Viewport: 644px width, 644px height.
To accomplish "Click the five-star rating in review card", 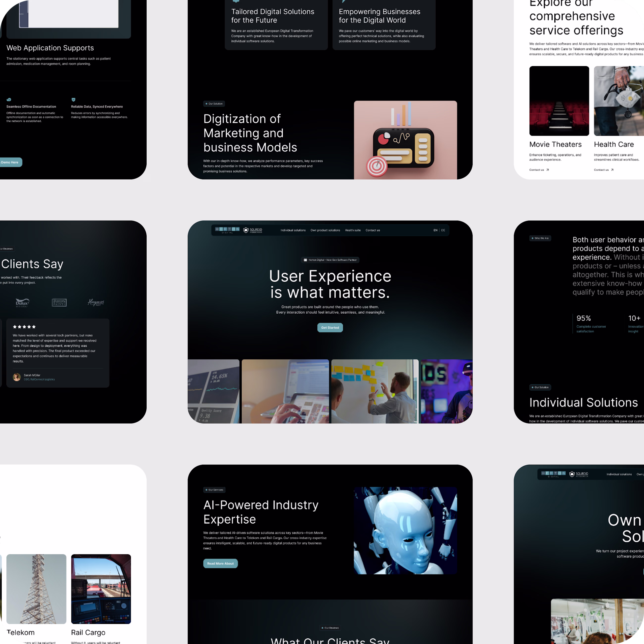I will 24,327.
